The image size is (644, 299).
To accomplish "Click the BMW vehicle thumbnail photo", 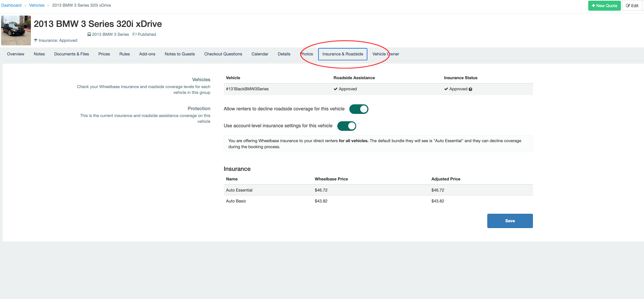I will pyautogui.click(x=16, y=30).
